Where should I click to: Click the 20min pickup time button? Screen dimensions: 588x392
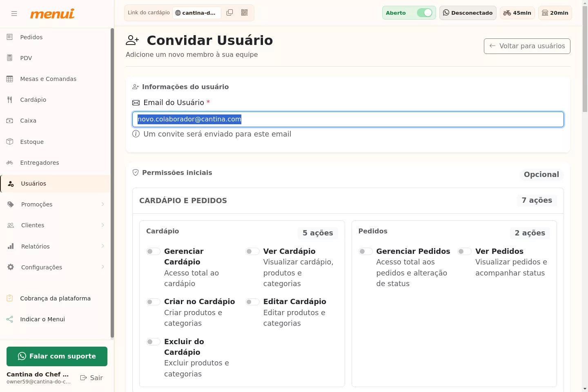point(555,13)
